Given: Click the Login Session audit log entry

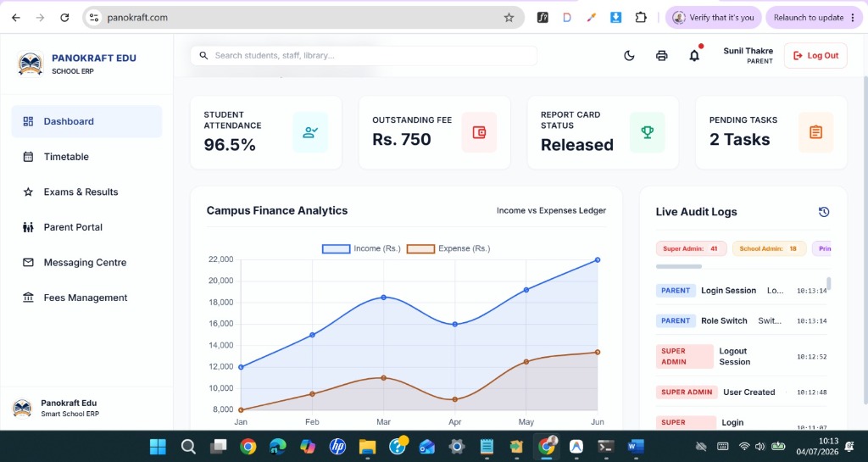Looking at the screenshot, I should (x=741, y=291).
